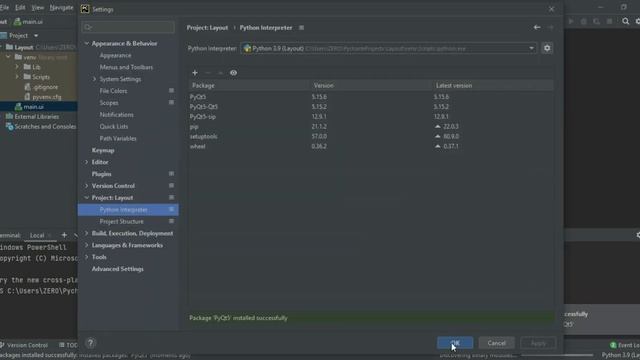Click wheel upgrade arrow icon
Screen dimensions: 640x360
click(x=438, y=146)
